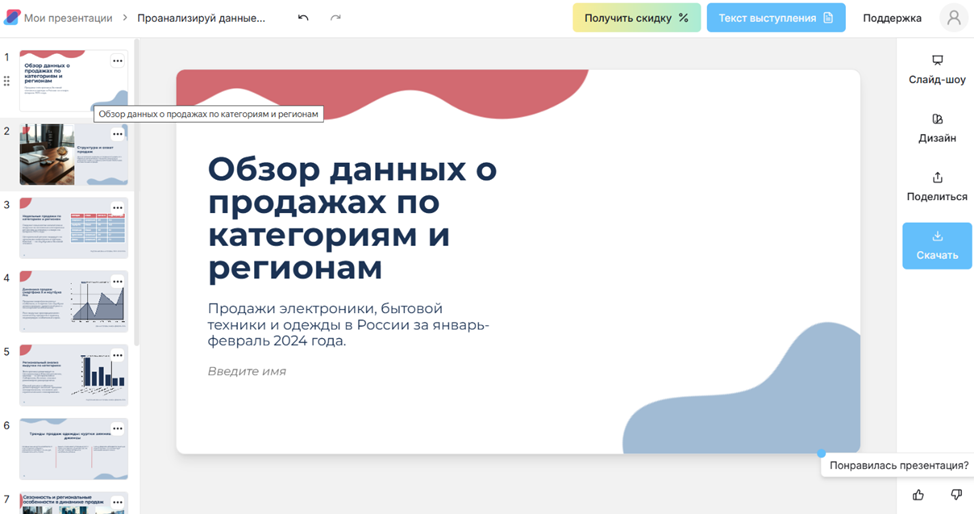Image resolution: width=974 pixels, height=514 pixels.
Task: Open slide 6 options menu
Action: [x=117, y=429]
